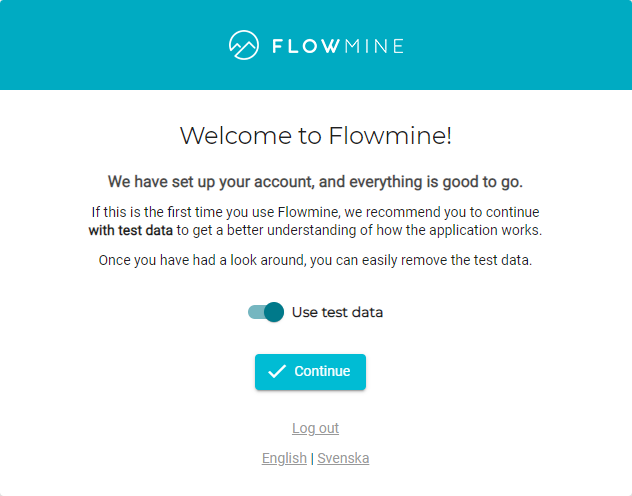Viewport: 632px width, 496px height.
Task: Click the word 'Continue' on the button
Action: pyautogui.click(x=322, y=371)
